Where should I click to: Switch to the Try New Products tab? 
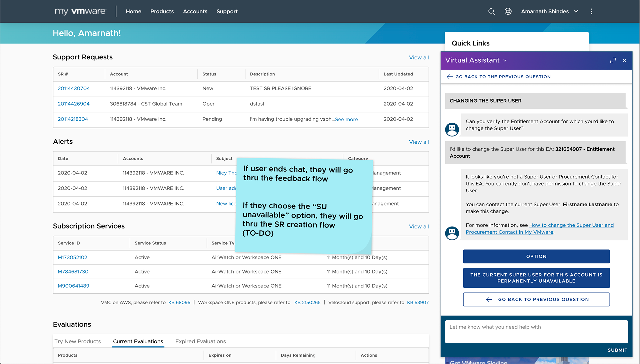tap(77, 341)
